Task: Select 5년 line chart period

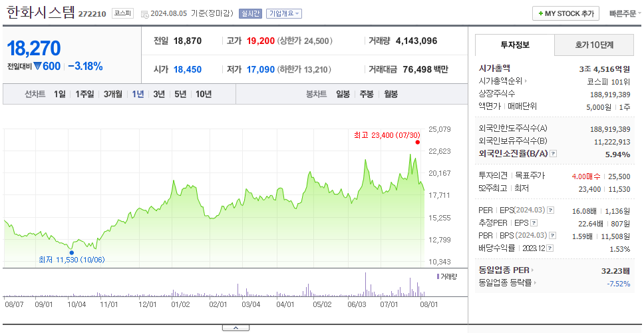Action: (x=180, y=94)
